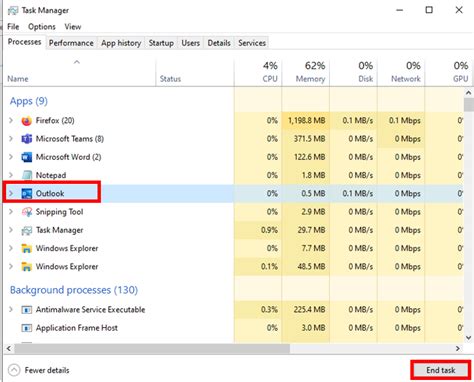
Task: Click the Application Frame Host icon
Action: (26, 328)
